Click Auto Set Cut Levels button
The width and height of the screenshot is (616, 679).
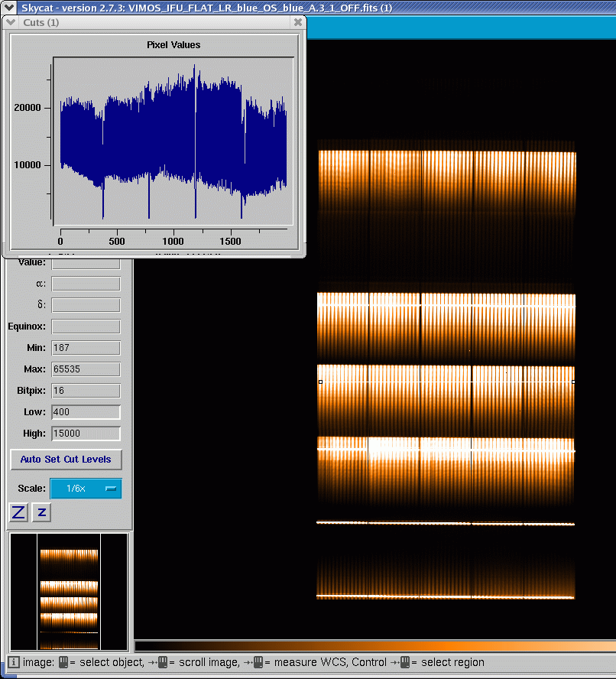pyautogui.click(x=66, y=460)
